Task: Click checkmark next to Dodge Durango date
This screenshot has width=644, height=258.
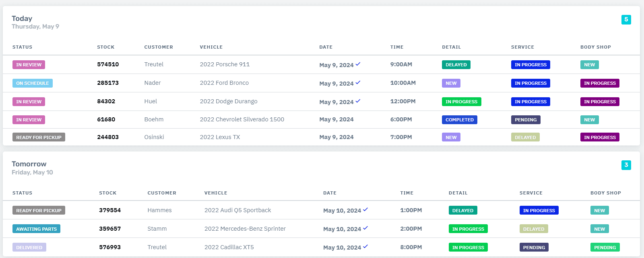Action: tap(358, 101)
